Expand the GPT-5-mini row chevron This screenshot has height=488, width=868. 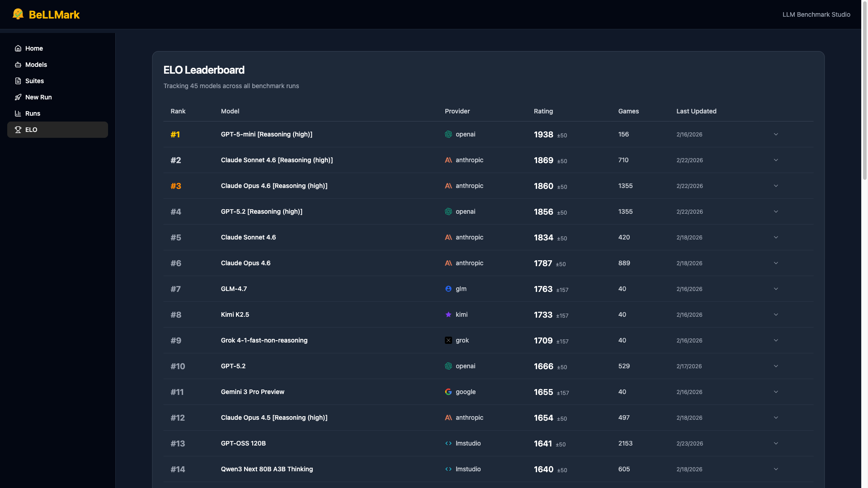coord(776,134)
